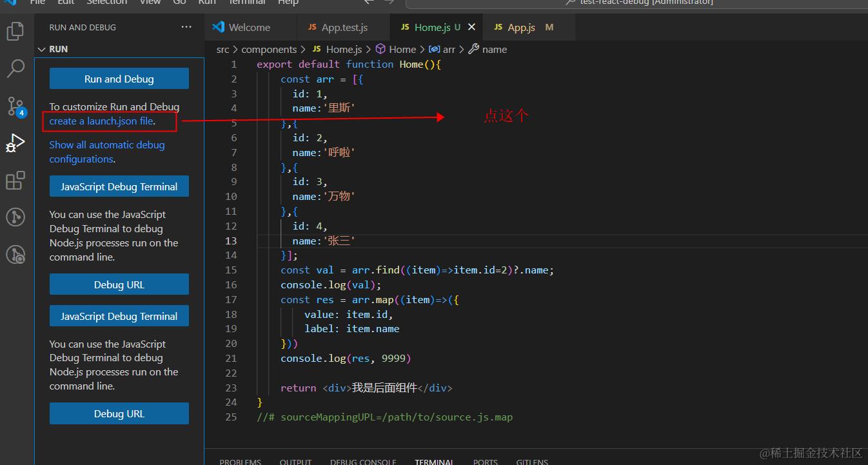Open the OUTPUT panel tab
This screenshot has height=465, width=868.
(295, 462)
